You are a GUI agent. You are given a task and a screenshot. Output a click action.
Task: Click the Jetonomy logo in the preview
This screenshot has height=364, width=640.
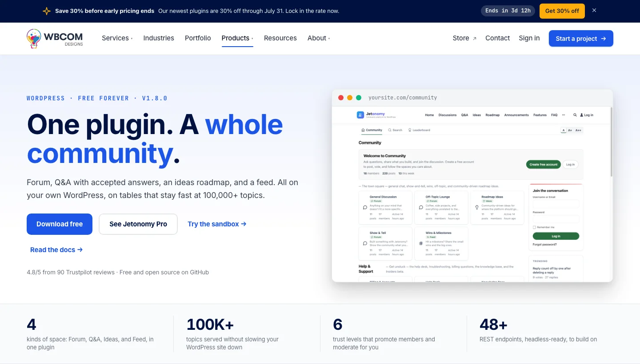click(x=376, y=115)
